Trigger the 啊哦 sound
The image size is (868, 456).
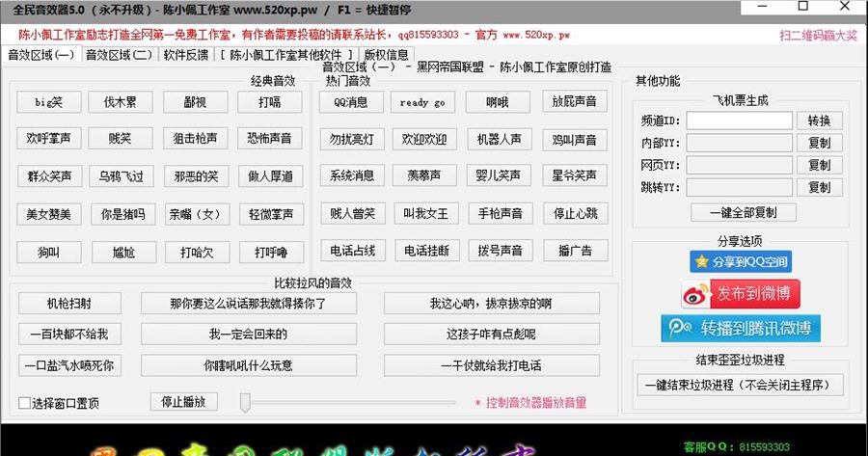click(x=498, y=102)
